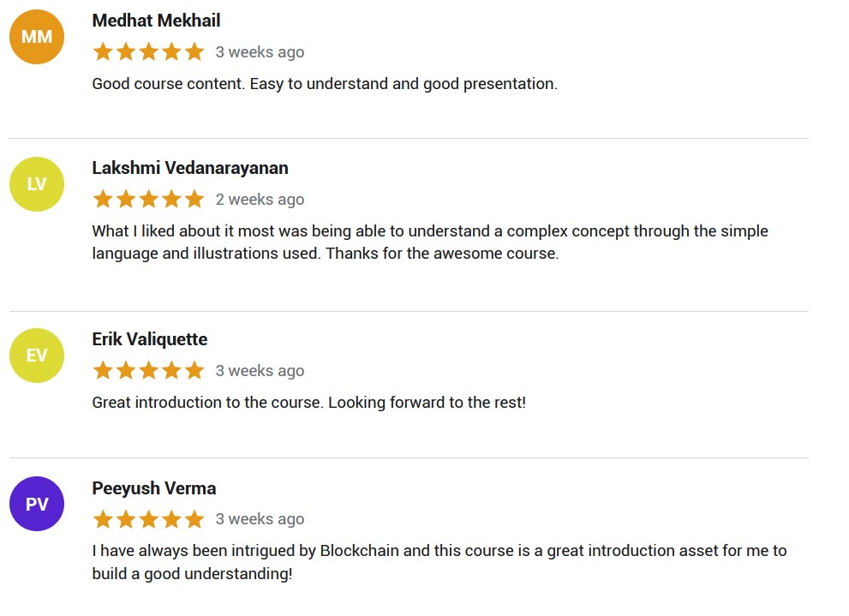Screen dimensions: 849x616
Task: Click Peeyush Verma's five-star rating
Action: pyautogui.click(x=148, y=519)
